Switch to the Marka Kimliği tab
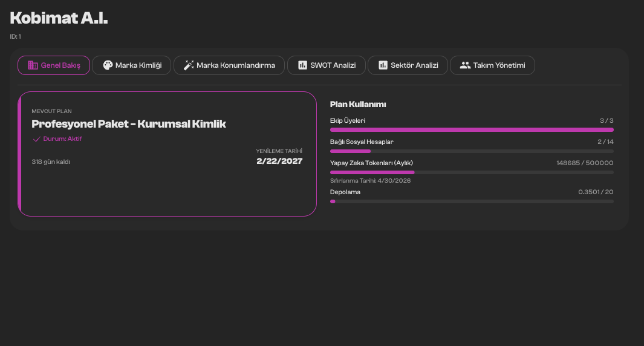This screenshot has width=644, height=346. [x=131, y=65]
